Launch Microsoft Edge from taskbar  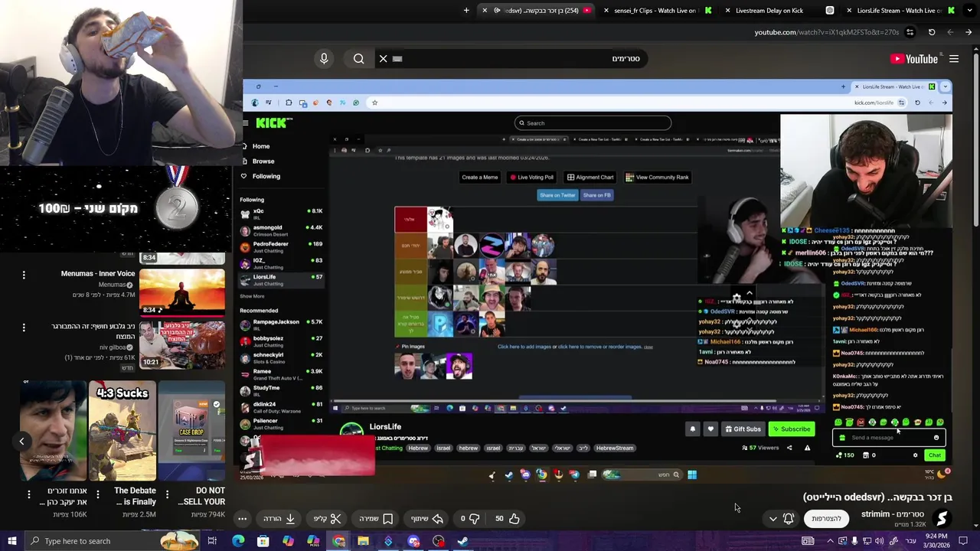[x=238, y=541]
